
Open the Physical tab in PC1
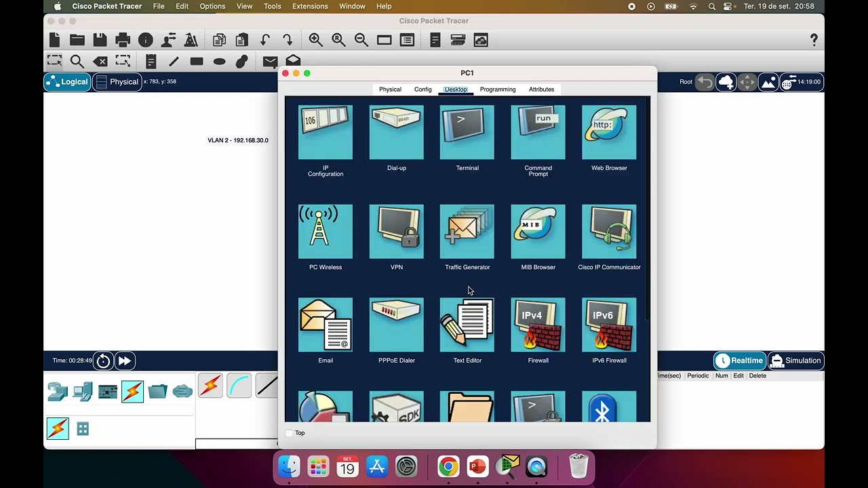click(x=390, y=89)
